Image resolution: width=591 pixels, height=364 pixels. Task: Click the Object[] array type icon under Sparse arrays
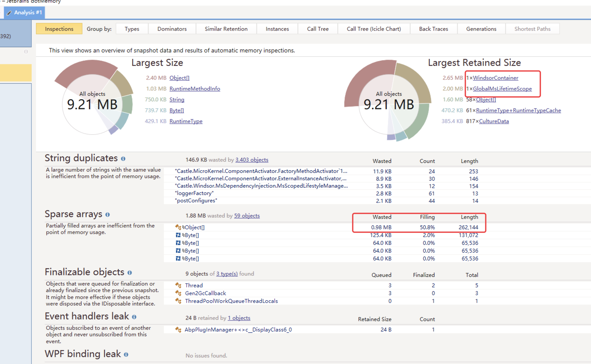[178, 227]
